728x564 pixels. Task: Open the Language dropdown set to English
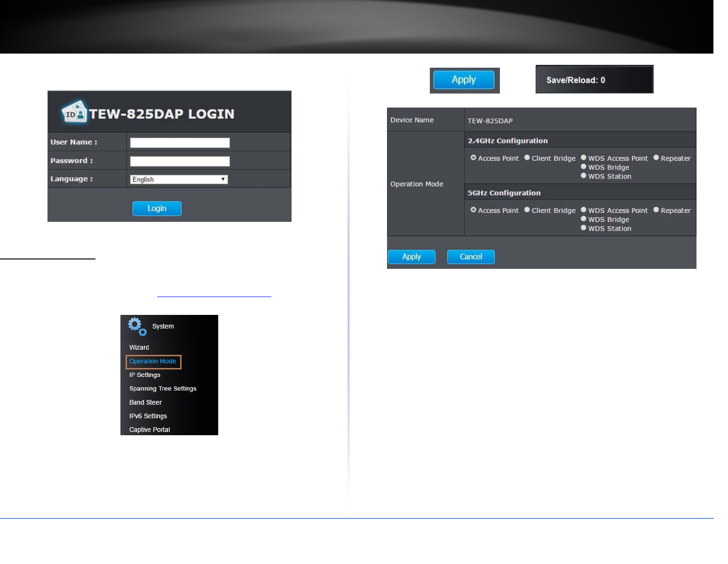[179, 180]
